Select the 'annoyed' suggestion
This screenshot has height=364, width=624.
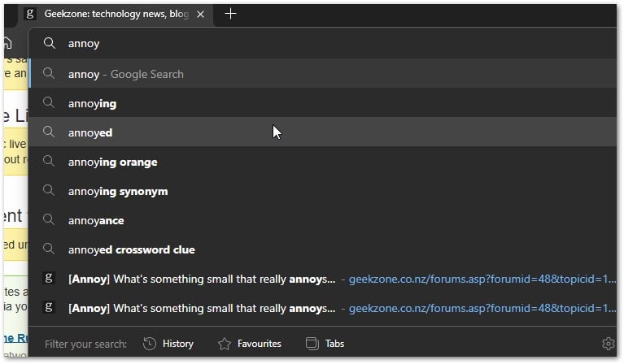coord(322,132)
